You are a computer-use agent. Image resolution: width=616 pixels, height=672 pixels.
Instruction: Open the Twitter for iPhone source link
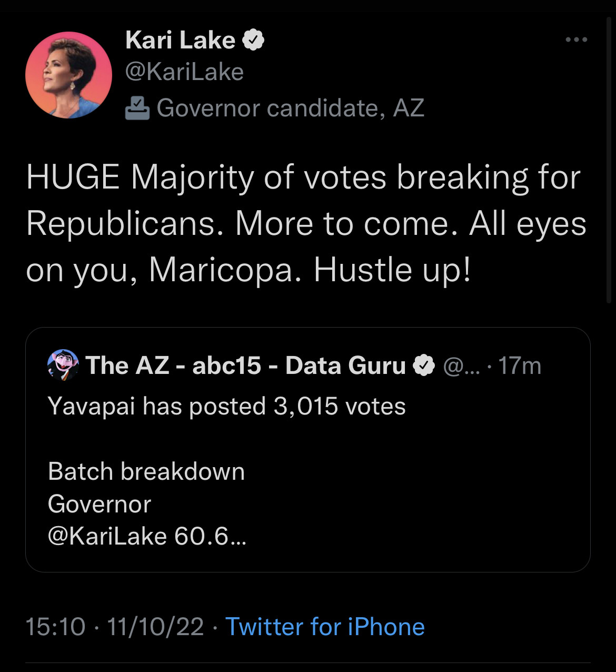coord(325,627)
